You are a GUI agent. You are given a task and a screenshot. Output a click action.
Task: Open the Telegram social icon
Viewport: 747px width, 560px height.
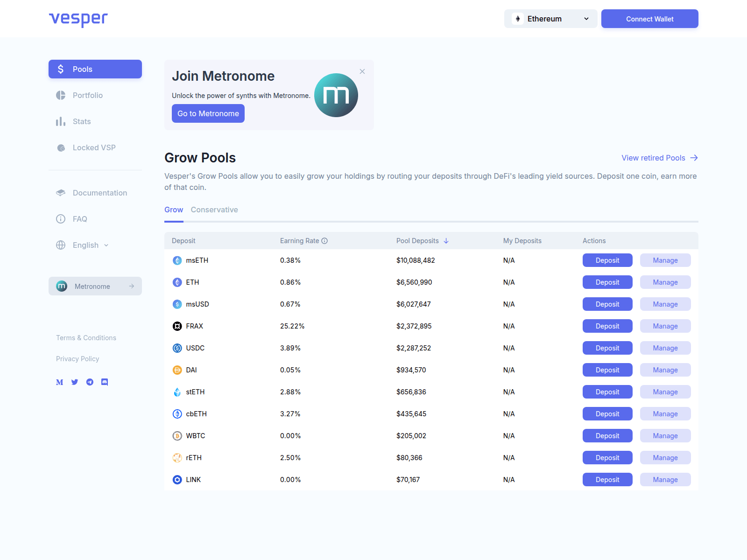point(90,382)
